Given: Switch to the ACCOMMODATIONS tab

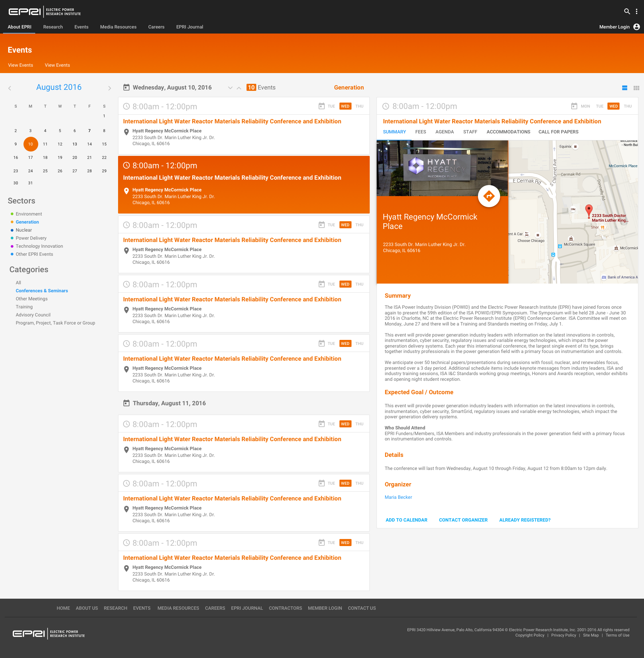Looking at the screenshot, I should click(508, 132).
